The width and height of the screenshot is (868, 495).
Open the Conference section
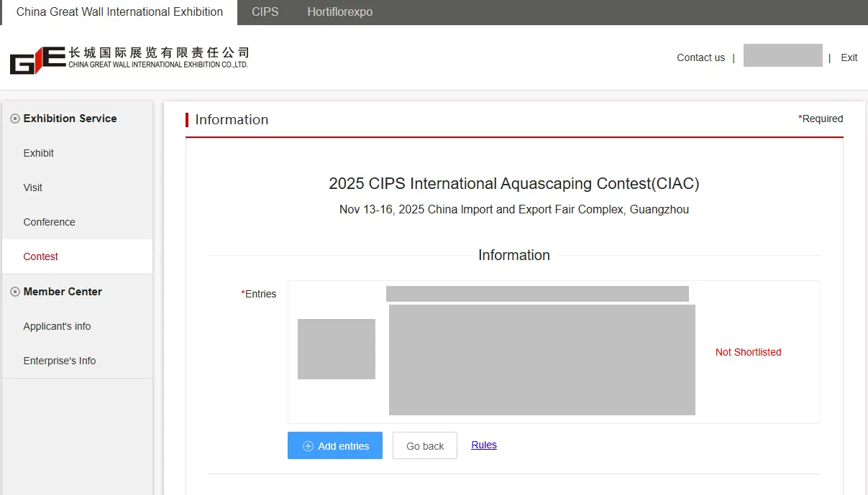[x=49, y=222]
